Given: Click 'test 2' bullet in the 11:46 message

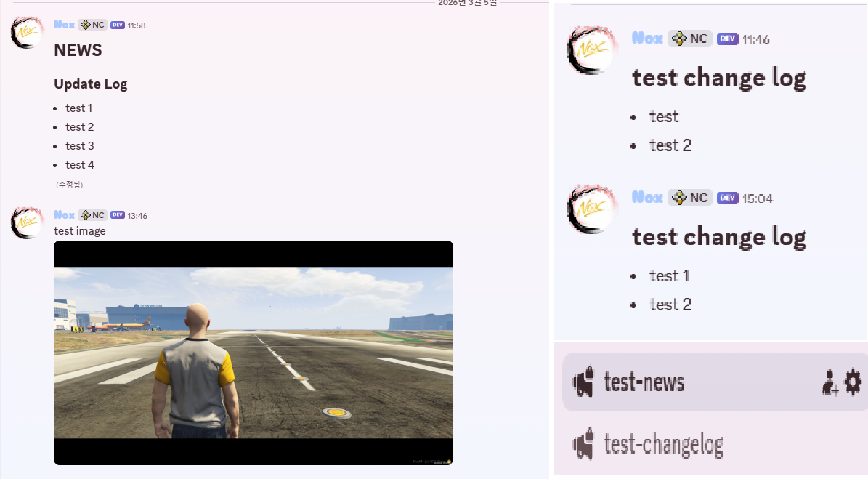Looking at the screenshot, I should pyautogui.click(x=670, y=145).
